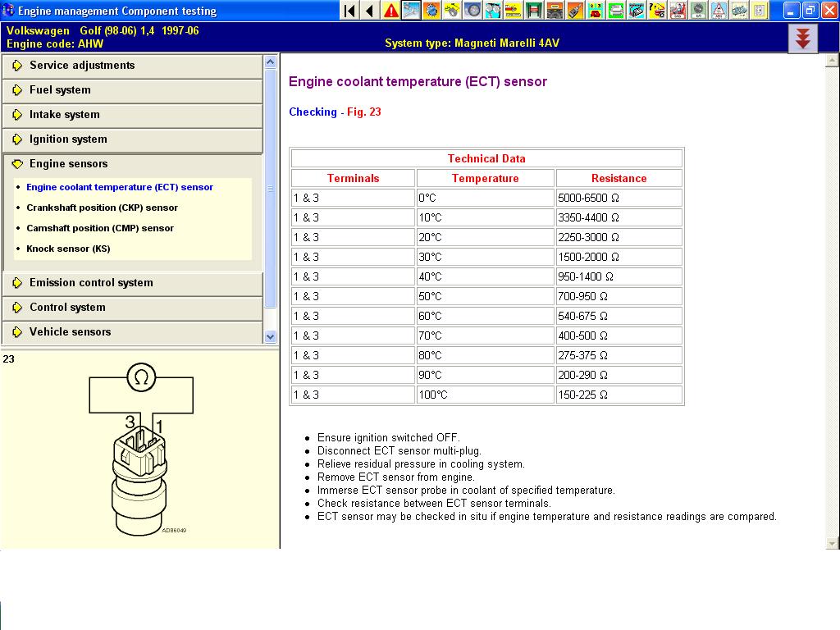Expand the Service adjustments section
Viewport: 840px width, 630px height.
click(132, 66)
